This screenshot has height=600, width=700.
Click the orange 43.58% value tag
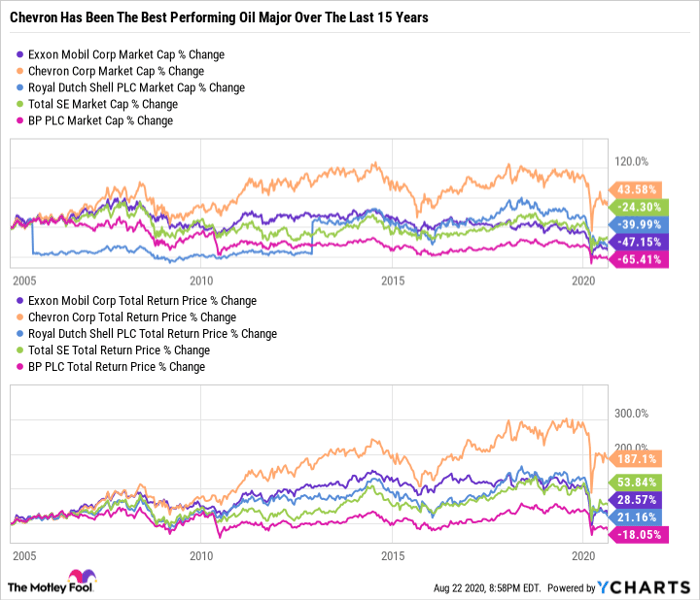click(636, 190)
